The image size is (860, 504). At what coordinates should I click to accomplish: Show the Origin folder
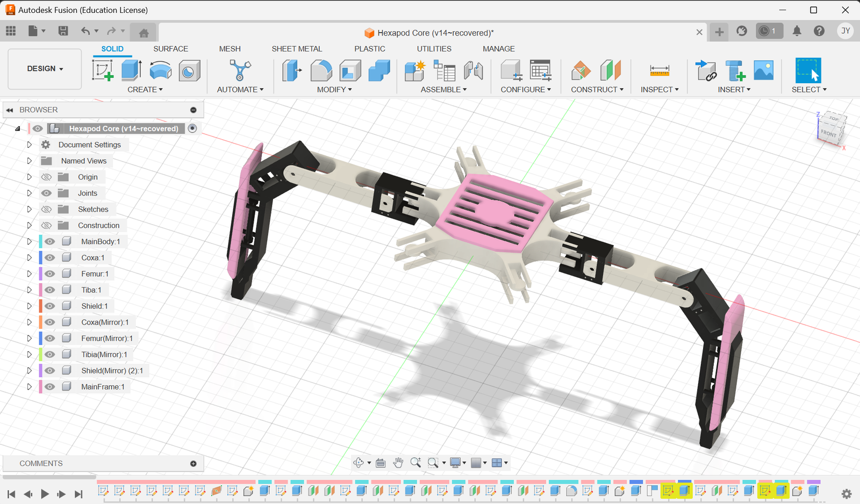47,177
